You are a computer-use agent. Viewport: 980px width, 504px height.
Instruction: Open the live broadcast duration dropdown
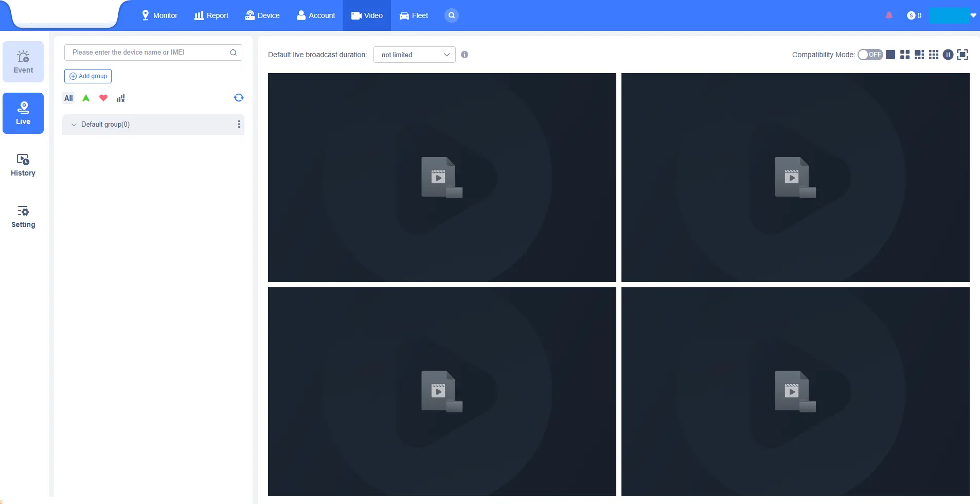[414, 55]
